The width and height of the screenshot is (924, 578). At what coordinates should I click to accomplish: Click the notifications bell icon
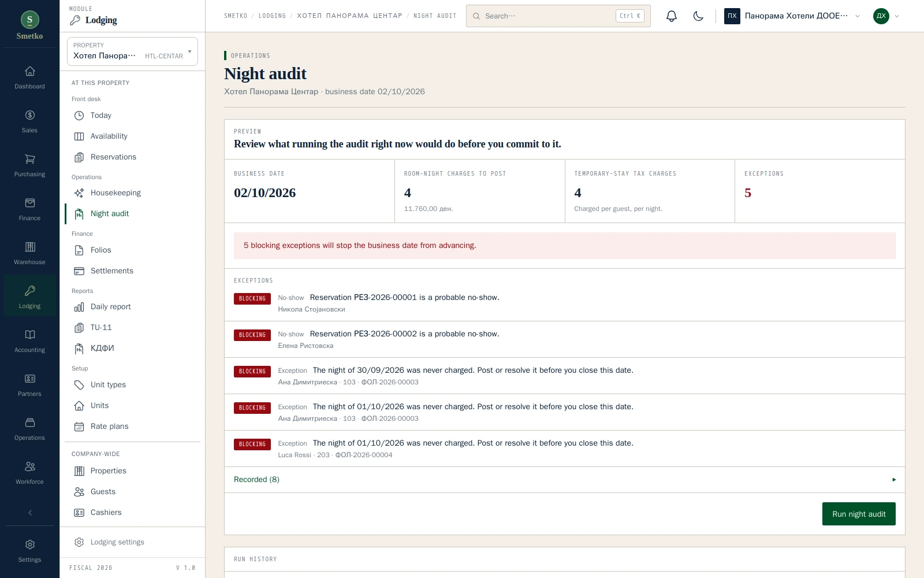point(671,16)
